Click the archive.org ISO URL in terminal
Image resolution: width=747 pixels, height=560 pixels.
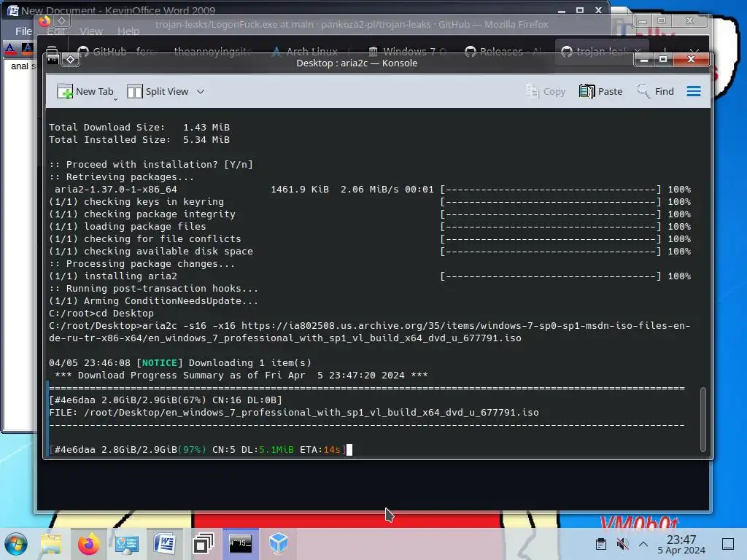[370, 332]
